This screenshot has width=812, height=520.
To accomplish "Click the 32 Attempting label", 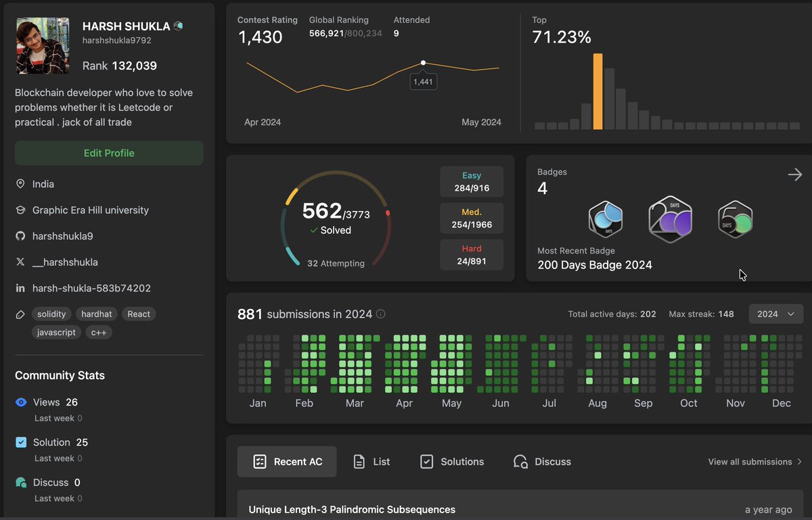I will pyautogui.click(x=336, y=263).
